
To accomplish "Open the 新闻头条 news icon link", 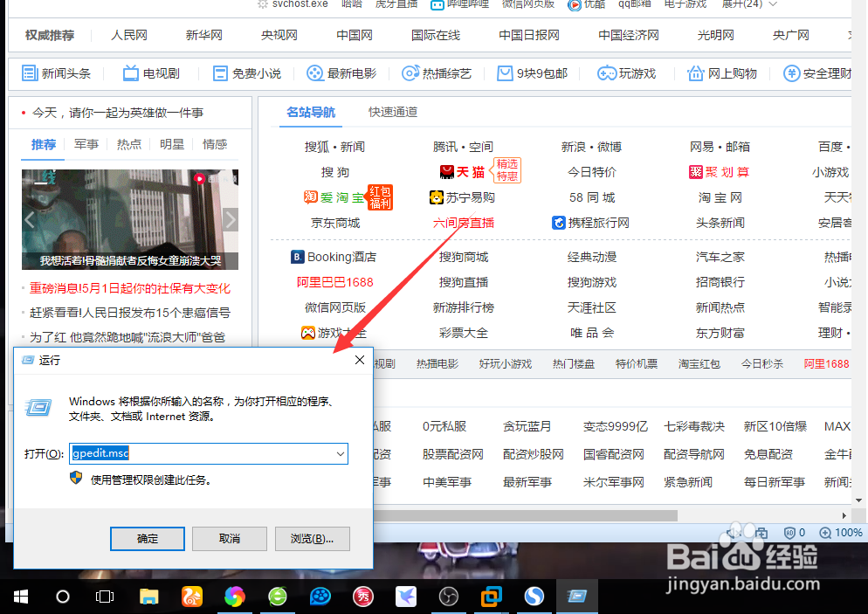I will (56, 73).
